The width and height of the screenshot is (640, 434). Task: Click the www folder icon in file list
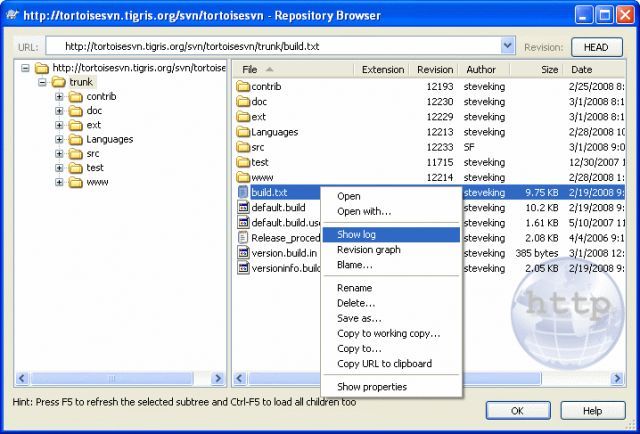point(243,177)
